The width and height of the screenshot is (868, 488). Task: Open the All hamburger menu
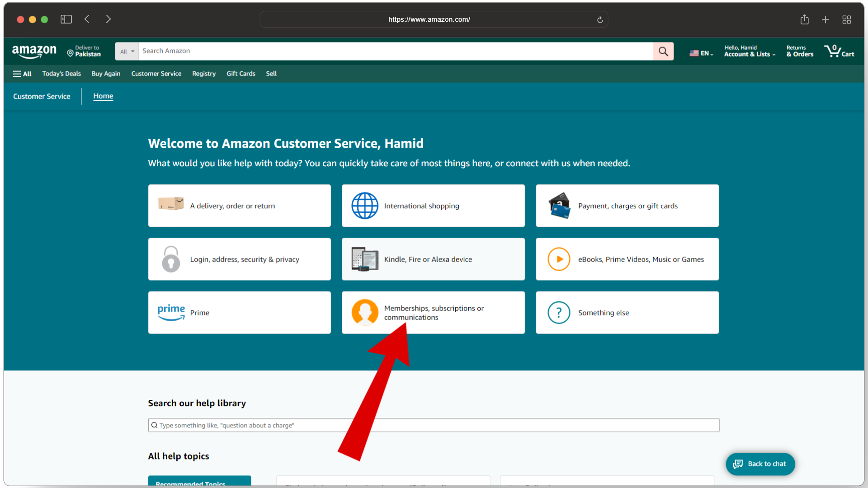(22, 74)
